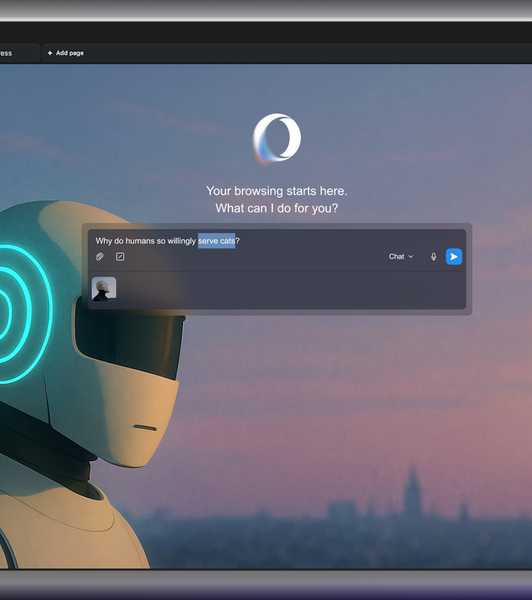Send the prompt with blue arrow button
Viewport: 532px width, 600px height.
(x=454, y=257)
